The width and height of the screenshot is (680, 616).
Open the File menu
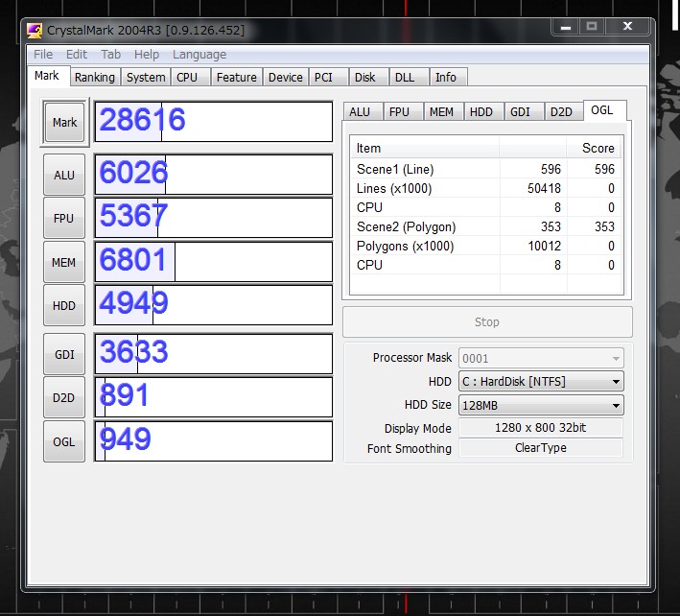pos(43,55)
